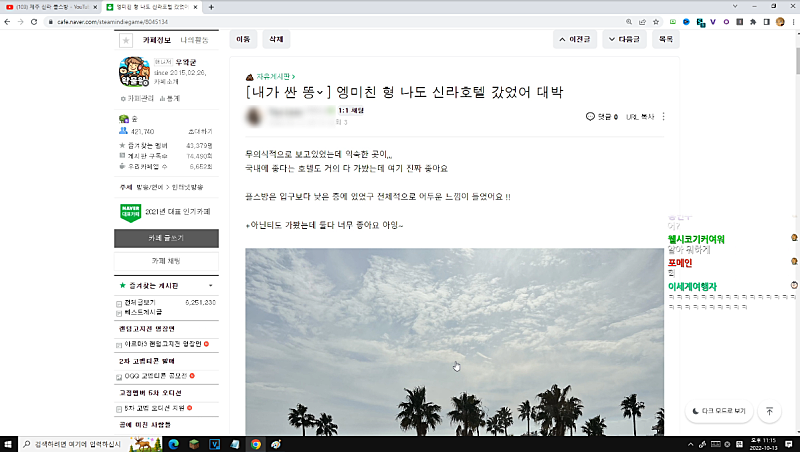Select the 카페정보 tab in sidebar
This screenshot has width=800, height=452.
pos(157,40)
